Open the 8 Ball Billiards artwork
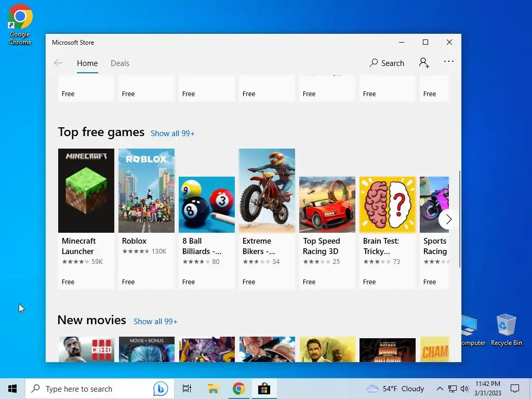Viewport: 532px width, 399px height. 207,205
